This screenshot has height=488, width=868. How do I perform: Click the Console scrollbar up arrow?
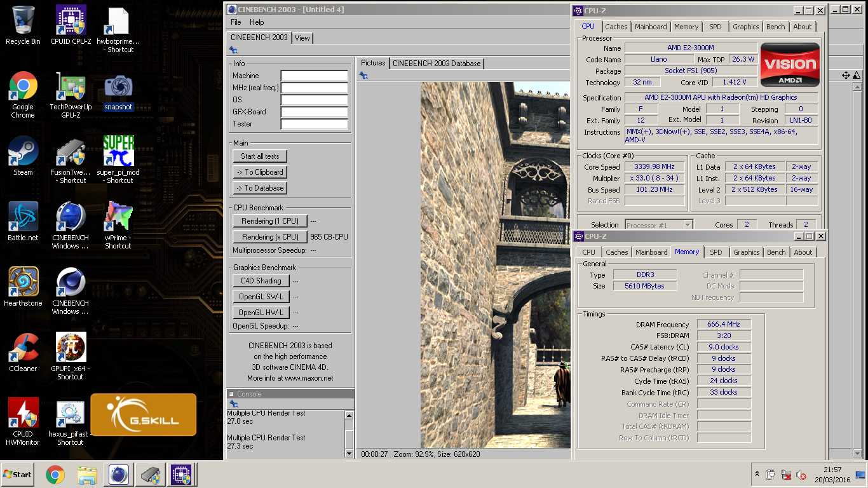coord(349,415)
